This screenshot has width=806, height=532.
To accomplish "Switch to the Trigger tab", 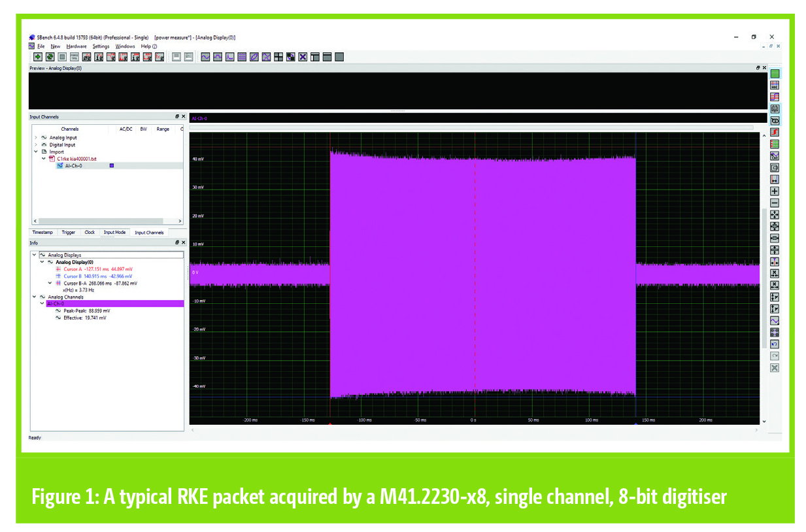I will [x=68, y=232].
